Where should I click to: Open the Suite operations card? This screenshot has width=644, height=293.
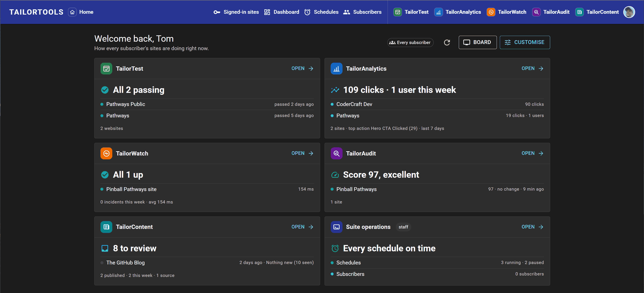[x=532, y=227]
